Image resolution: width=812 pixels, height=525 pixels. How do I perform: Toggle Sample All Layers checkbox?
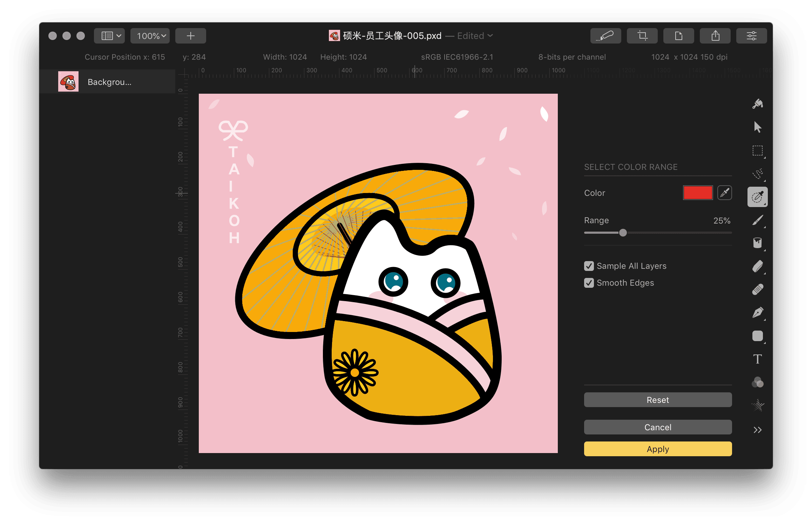589,266
